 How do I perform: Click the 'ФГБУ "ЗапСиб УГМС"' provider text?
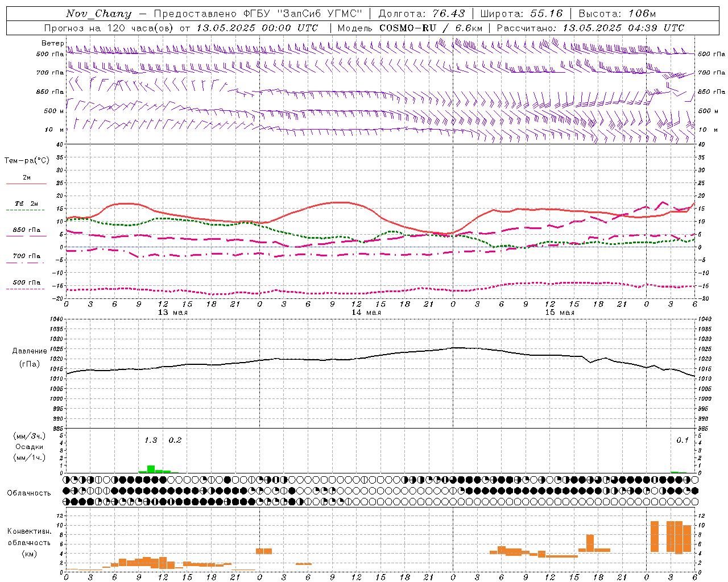tap(304, 14)
